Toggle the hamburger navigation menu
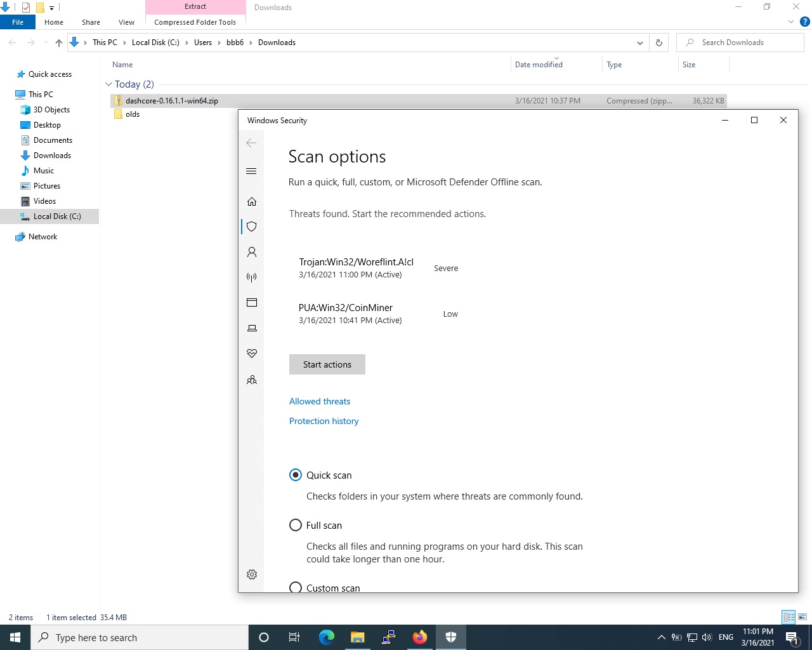The image size is (812, 650). [x=251, y=171]
